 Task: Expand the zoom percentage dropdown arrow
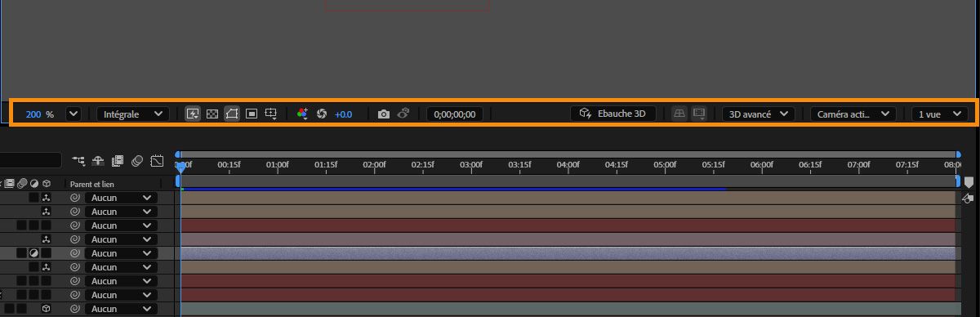pos(73,114)
